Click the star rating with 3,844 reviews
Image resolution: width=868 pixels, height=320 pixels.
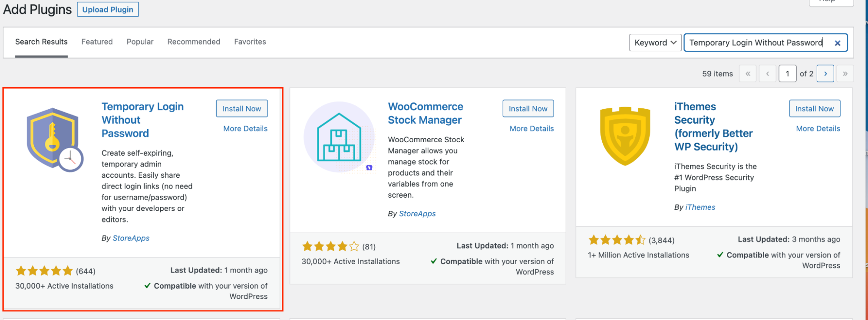pos(617,240)
